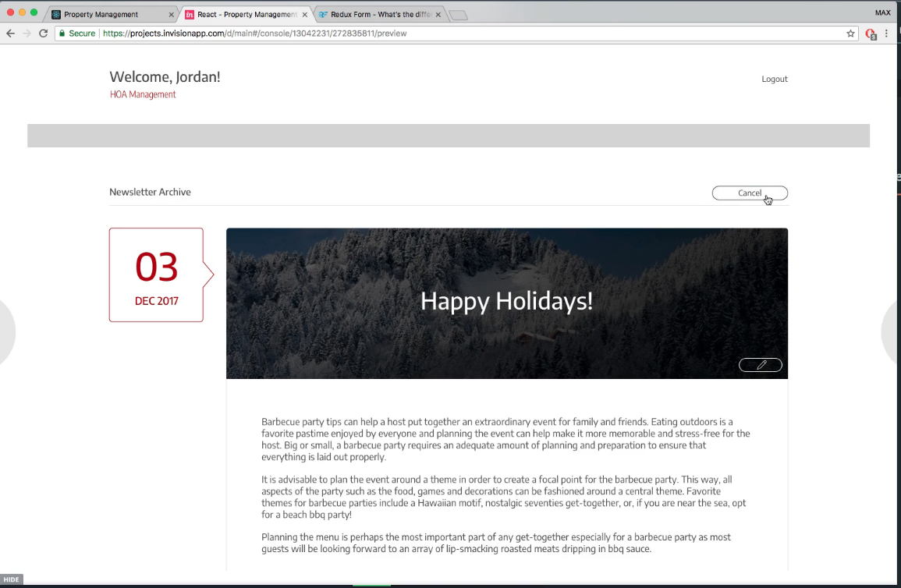Switch to first Property Management tab
Viewport: 901px width, 588px height.
coord(109,14)
